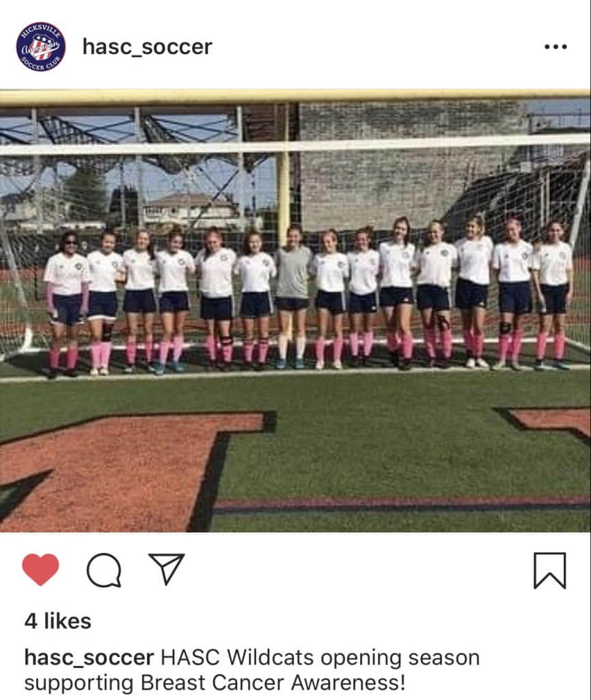Open the three-dot more options menu
The height and width of the screenshot is (700, 591).
[555, 46]
